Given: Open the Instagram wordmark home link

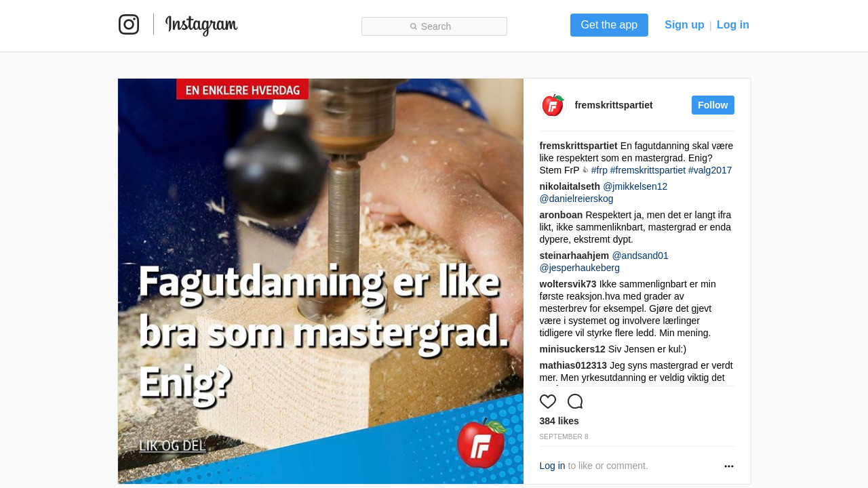Looking at the screenshot, I should click(x=201, y=25).
